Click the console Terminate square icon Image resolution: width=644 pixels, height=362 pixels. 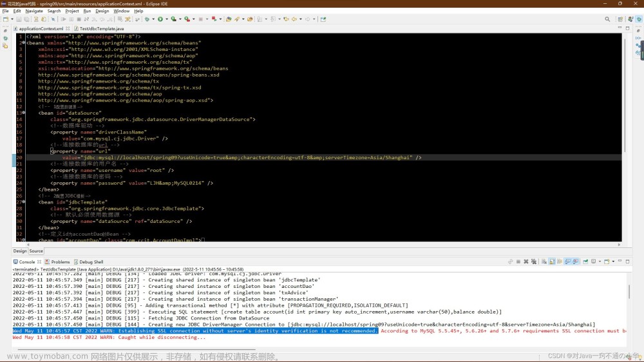(518, 262)
